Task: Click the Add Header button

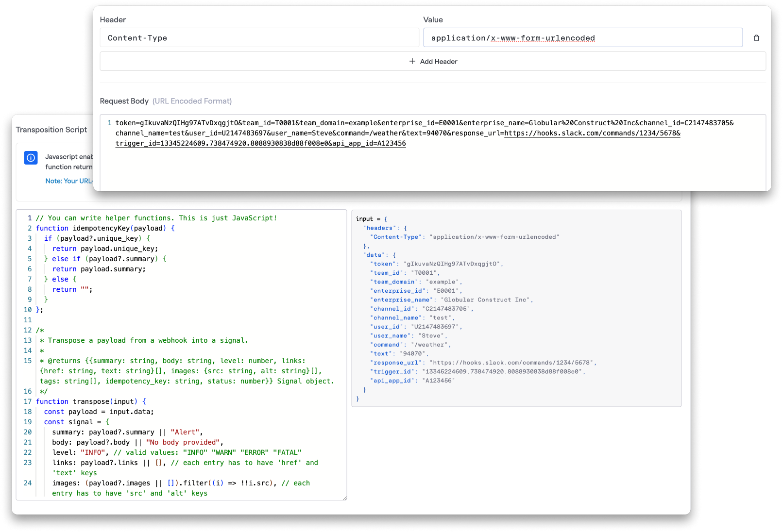Action: click(433, 61)
